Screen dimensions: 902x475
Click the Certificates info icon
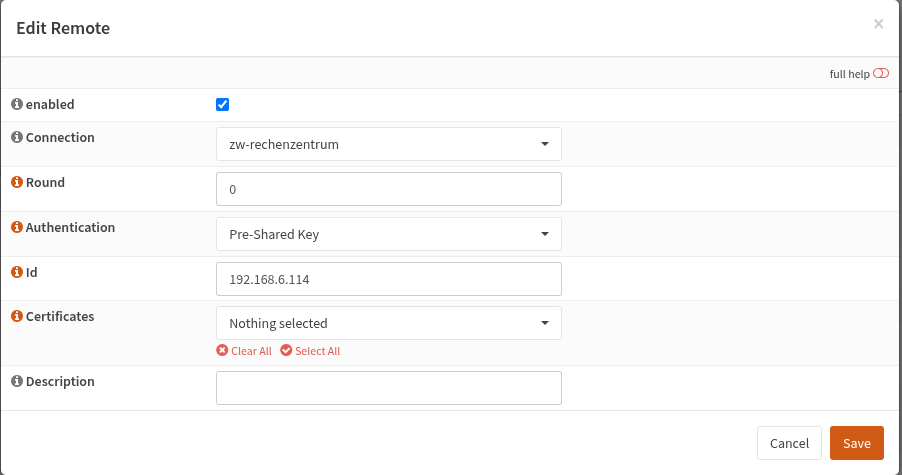pyautogui.click(x=17, y=317)
